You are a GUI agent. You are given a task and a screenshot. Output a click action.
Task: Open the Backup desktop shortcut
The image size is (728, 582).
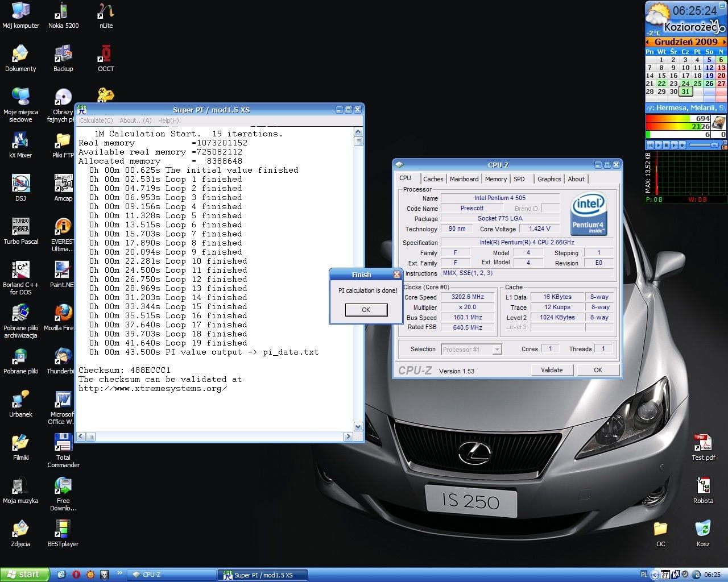tap(63, 59)
